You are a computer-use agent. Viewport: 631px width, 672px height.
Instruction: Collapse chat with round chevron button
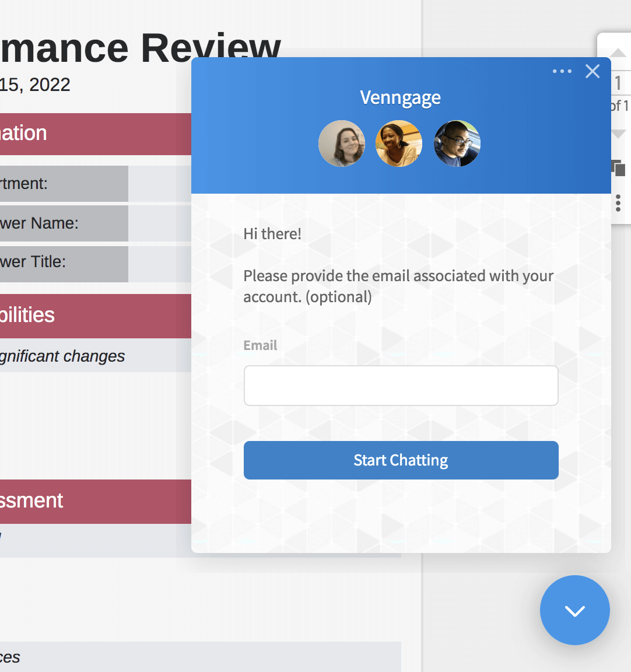coord(574,610)
